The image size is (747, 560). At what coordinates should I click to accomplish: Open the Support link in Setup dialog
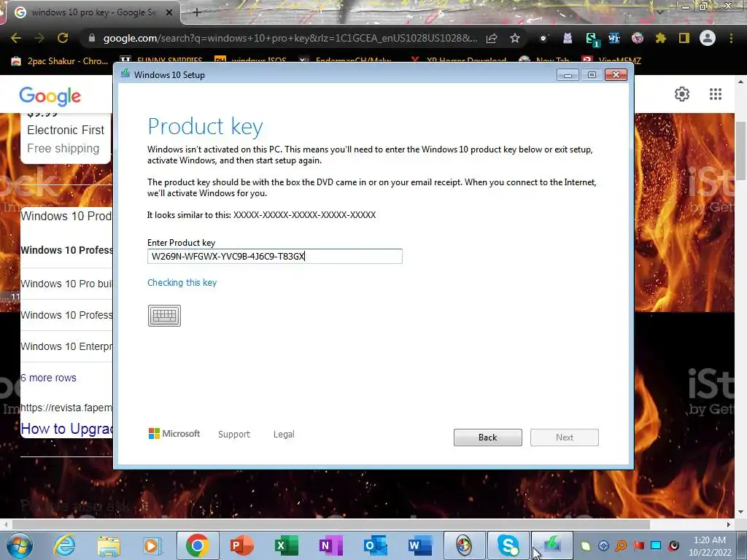234,435
